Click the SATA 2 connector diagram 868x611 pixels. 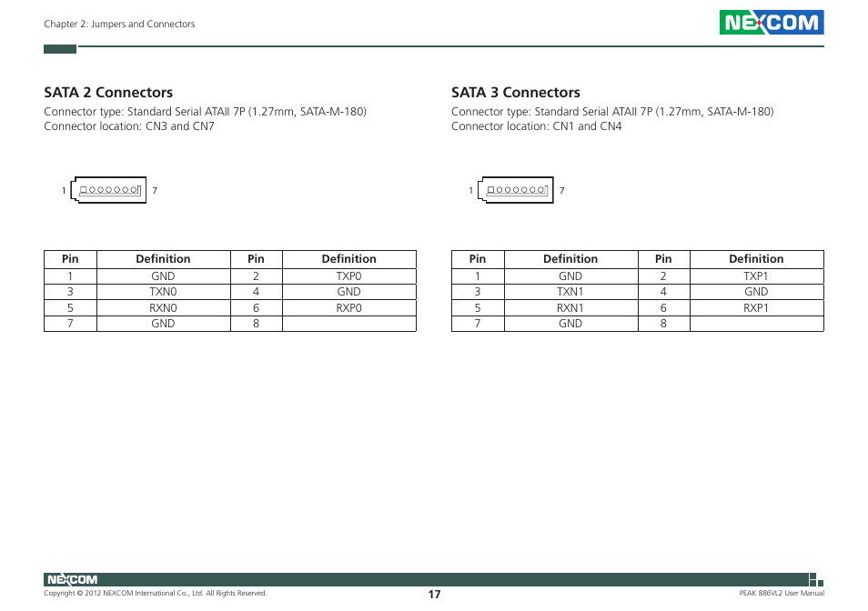coord(108,190)
